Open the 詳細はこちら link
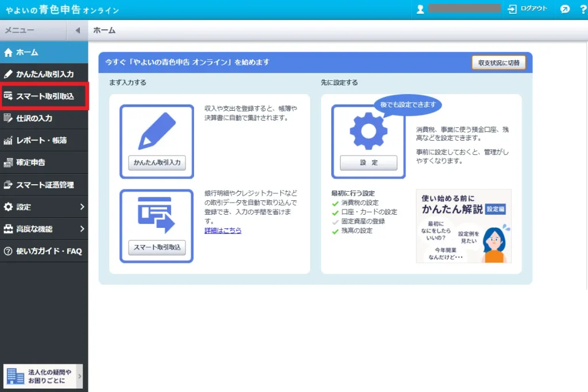The height and width of the screenshot is (392, 588). pos(223,231)
